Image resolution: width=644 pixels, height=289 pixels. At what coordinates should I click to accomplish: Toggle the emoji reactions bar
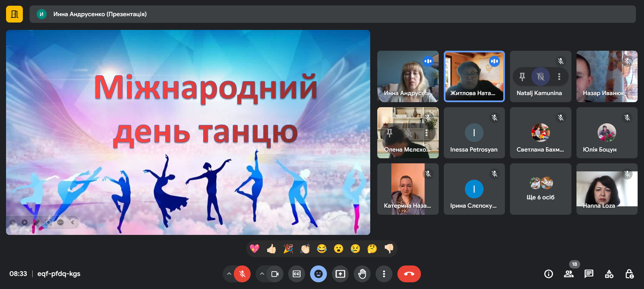coord(318,274)
